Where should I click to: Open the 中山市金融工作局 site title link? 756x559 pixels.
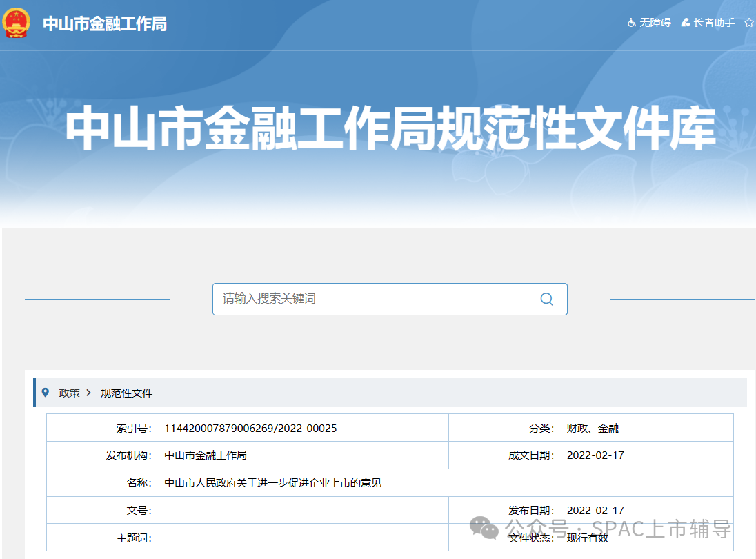click(x=105, y=23)
